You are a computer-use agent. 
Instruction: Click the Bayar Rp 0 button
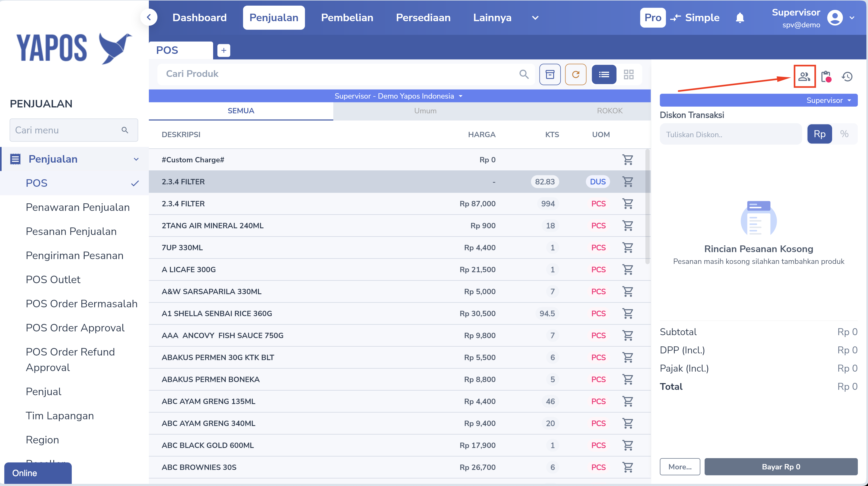(781, 467)
